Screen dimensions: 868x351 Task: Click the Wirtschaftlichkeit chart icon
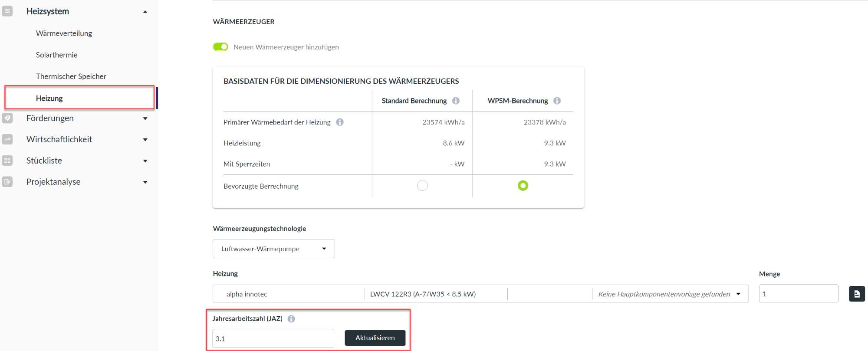click(7, 139)
